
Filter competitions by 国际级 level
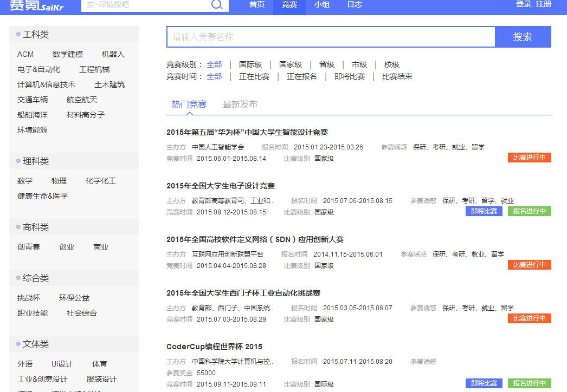[x=250, y=64]
